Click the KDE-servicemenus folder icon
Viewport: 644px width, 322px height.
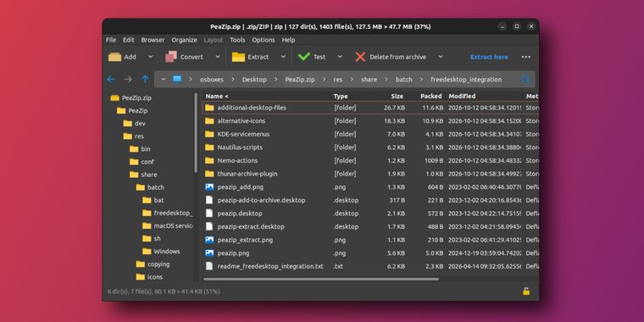click(209, 134)
